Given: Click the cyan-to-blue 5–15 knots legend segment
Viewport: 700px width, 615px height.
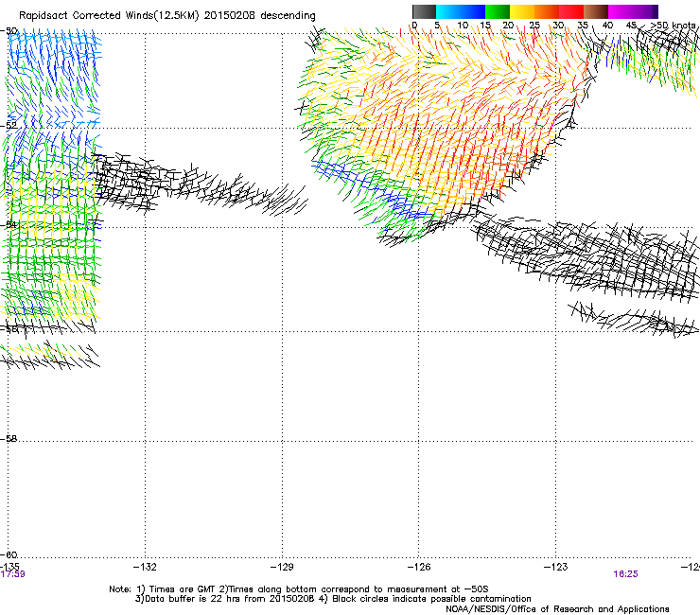Looking at the screenshot, I should 461,11.
